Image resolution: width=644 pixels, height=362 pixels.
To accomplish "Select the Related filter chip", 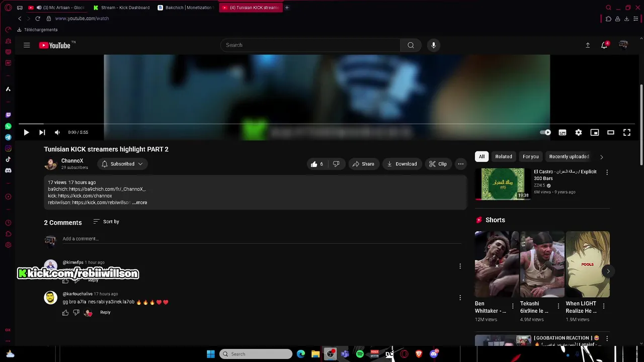I will 504,157.
